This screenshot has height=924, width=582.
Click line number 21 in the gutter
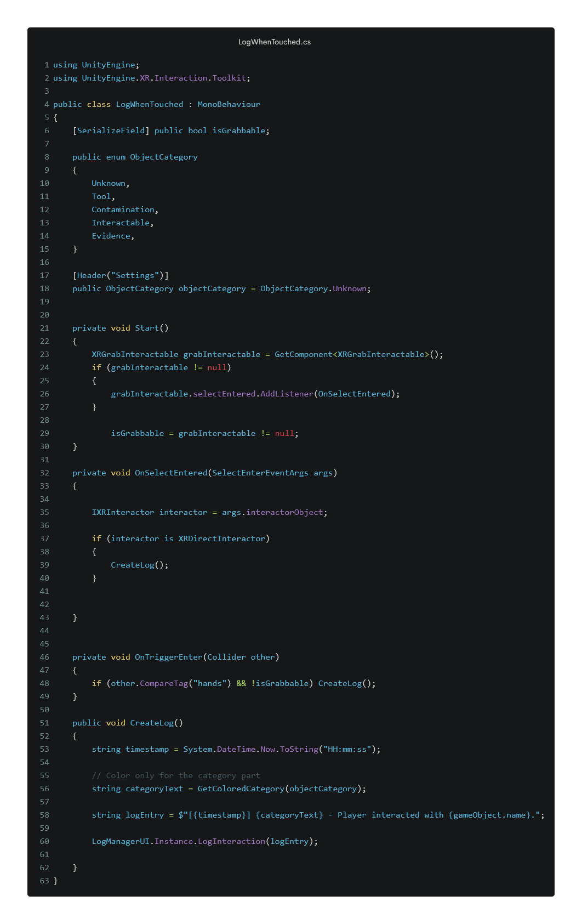coord(44,328)
